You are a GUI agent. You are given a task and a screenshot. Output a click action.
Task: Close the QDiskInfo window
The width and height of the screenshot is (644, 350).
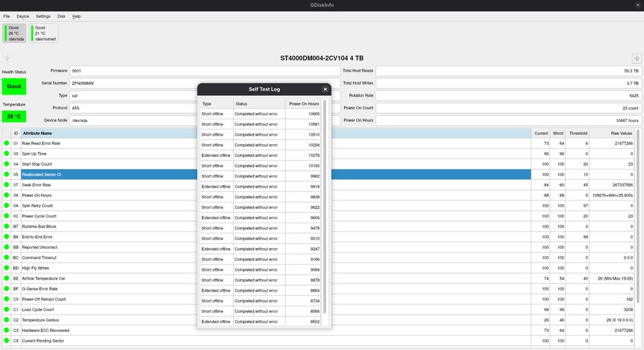[x=638, y=5]
